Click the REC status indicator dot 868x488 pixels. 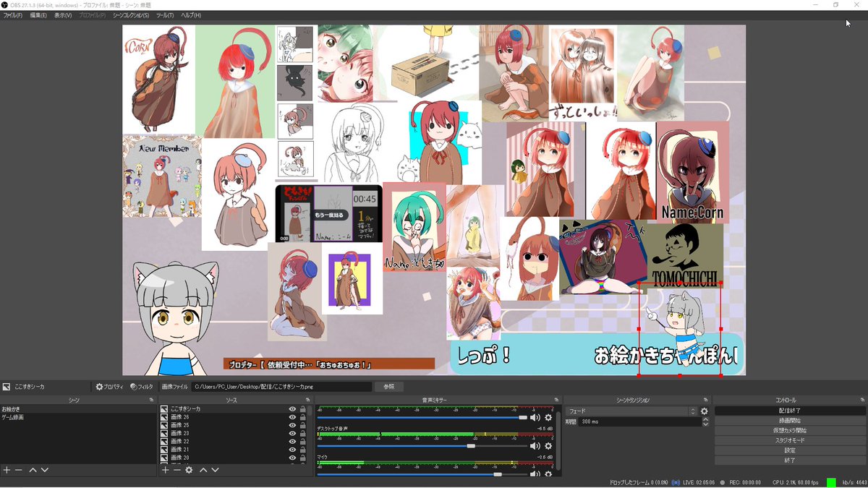(x=724, y=482)
